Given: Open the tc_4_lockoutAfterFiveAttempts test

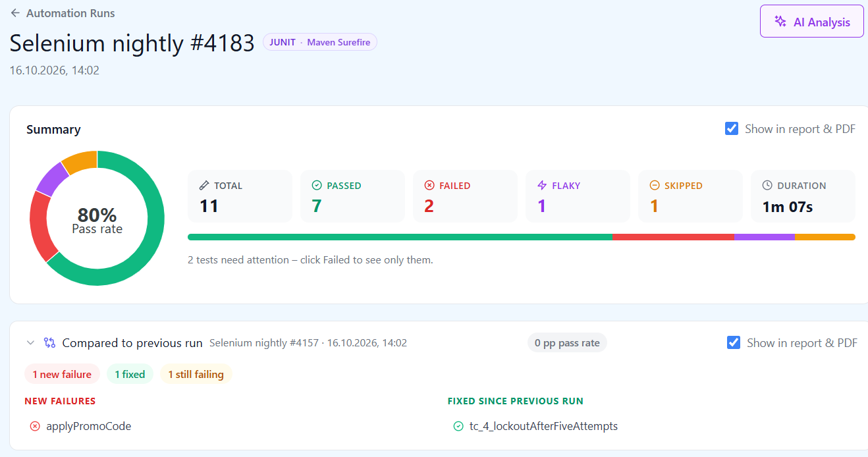Looking at the screenshot, I should tap(543, 426).
